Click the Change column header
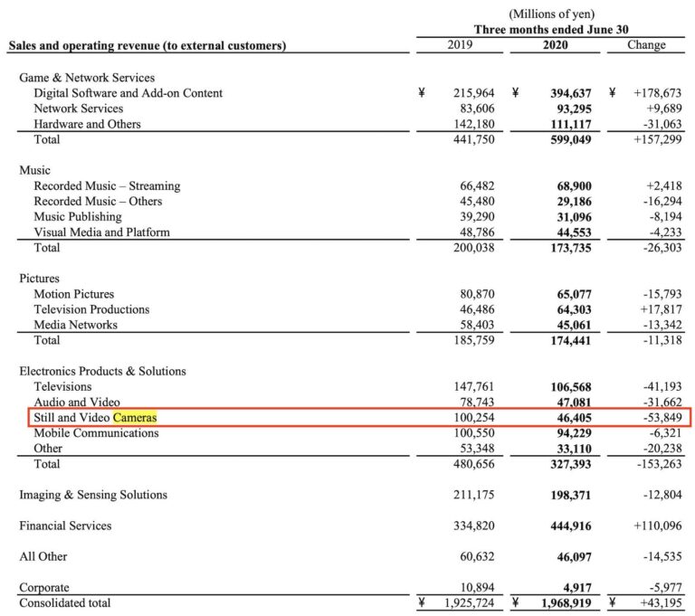 tap(645, 45)
